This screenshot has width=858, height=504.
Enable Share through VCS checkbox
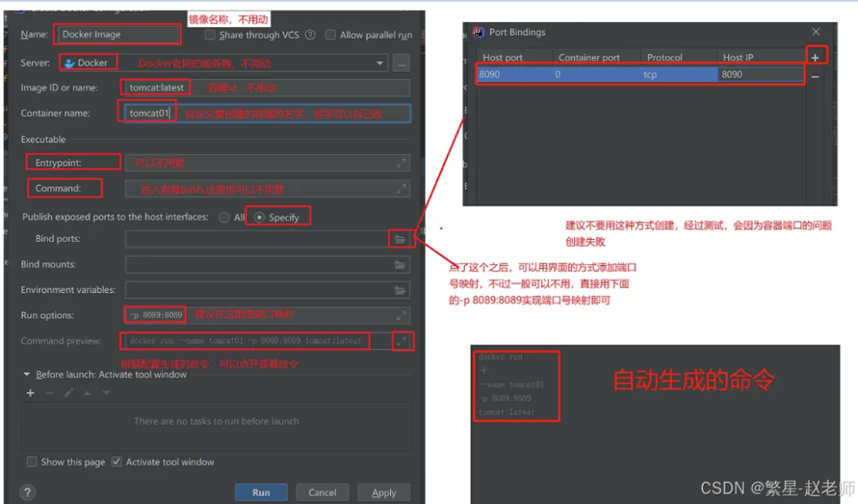pyautogui.click(x=210, y=35)
